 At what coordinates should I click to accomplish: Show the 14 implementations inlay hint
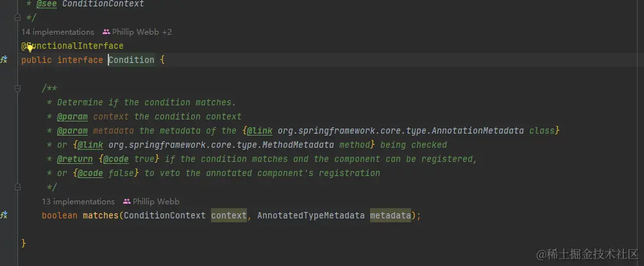[x=58, y=31]
